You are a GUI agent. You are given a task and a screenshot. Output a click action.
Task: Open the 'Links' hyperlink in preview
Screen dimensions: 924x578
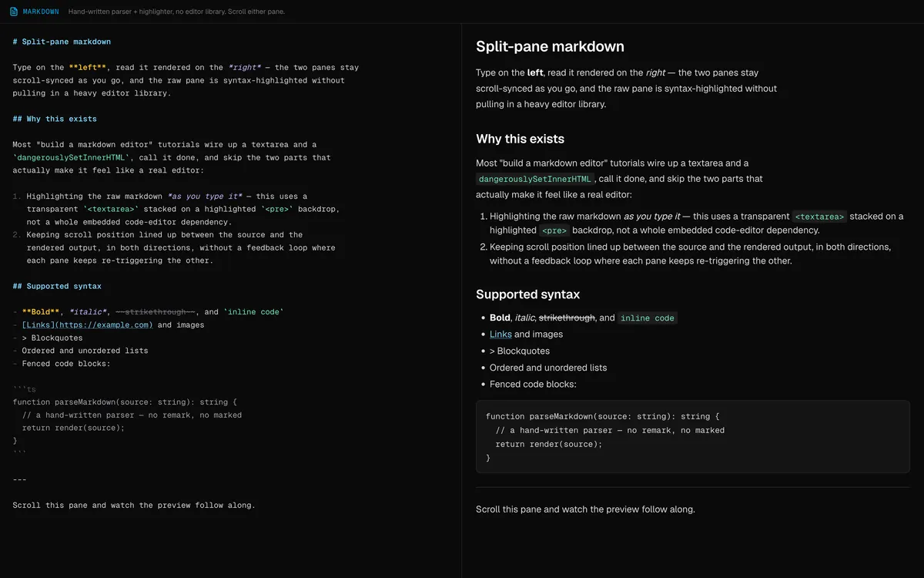click(500, 334)
